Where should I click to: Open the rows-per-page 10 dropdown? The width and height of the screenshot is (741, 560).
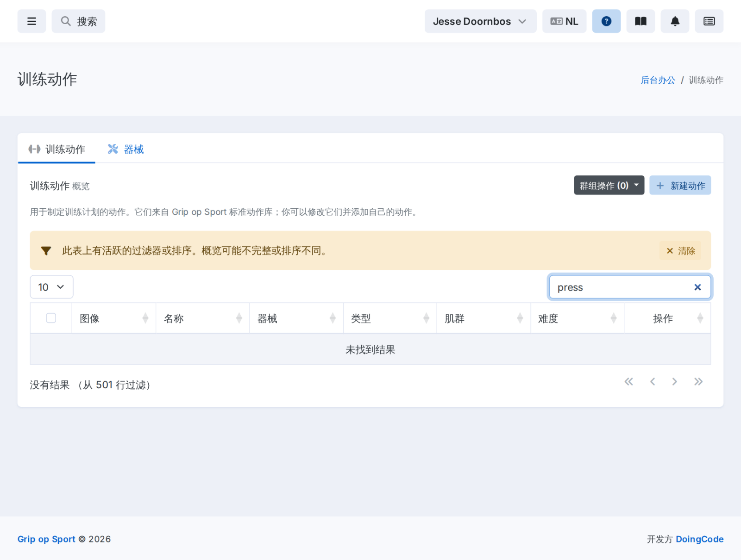coord(51,287)
